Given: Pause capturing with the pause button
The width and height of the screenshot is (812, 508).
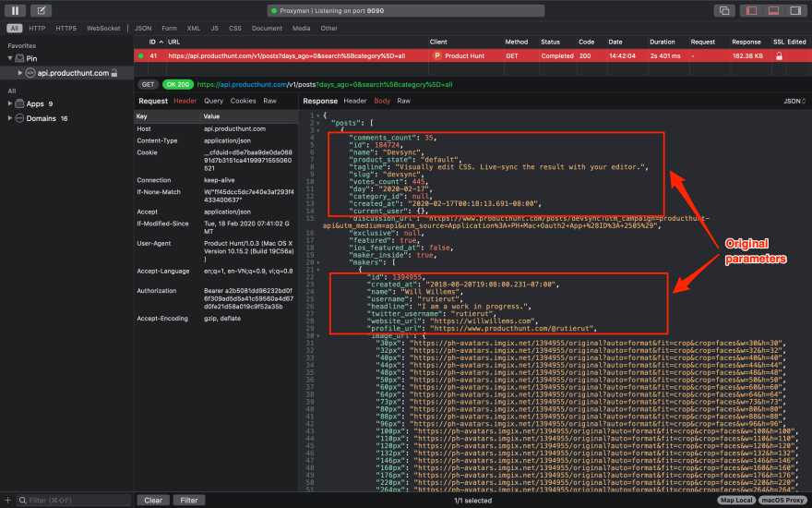Looking at the screenshot, I should (x=15, y=10).
